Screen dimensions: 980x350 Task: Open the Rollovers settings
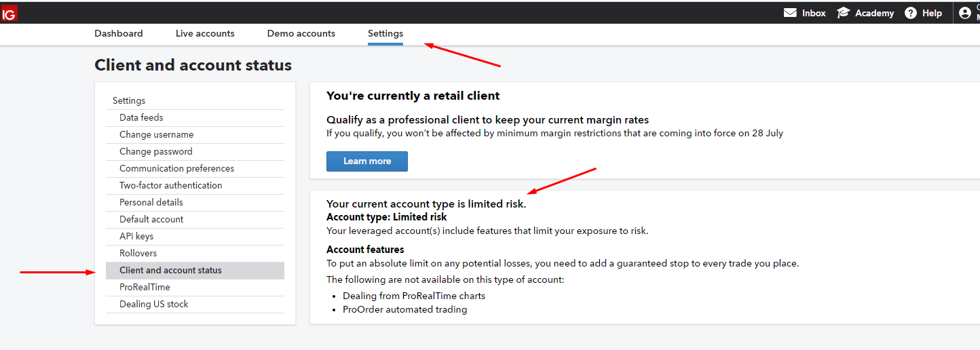pos(138,254)
